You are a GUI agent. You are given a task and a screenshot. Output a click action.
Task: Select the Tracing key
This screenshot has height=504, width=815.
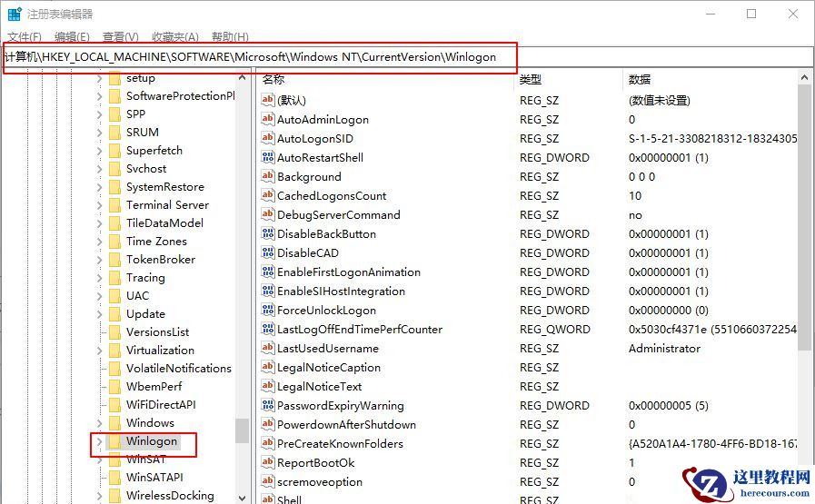(145, 278)
